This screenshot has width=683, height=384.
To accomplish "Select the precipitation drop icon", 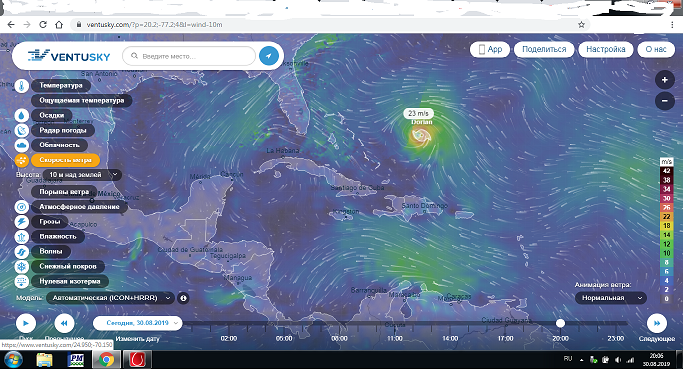I will tap(21, 115).
